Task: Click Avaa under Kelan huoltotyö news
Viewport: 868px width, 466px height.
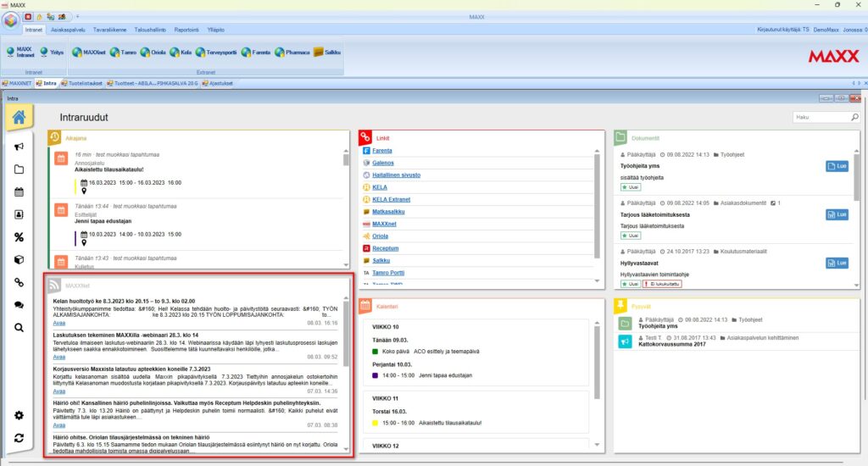Action: tap(59, 323)
